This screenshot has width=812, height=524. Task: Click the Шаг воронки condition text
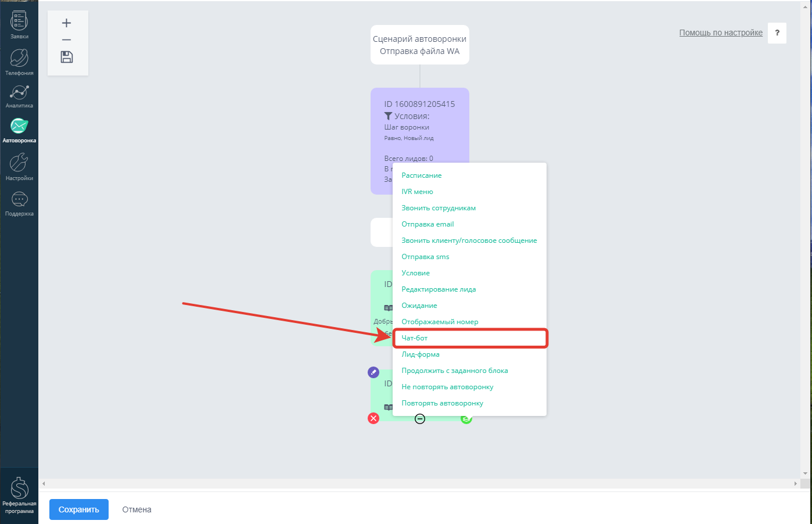click(x=407, y=127)
